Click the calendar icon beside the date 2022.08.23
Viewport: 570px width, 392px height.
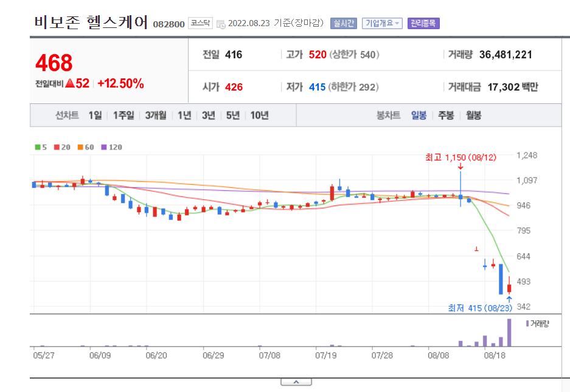(221, 24)
